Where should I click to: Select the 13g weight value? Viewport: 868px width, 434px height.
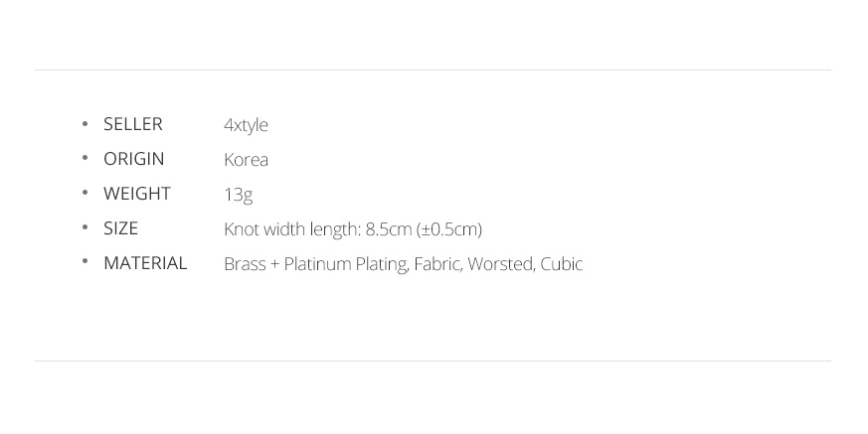click(x=238, y=195)
